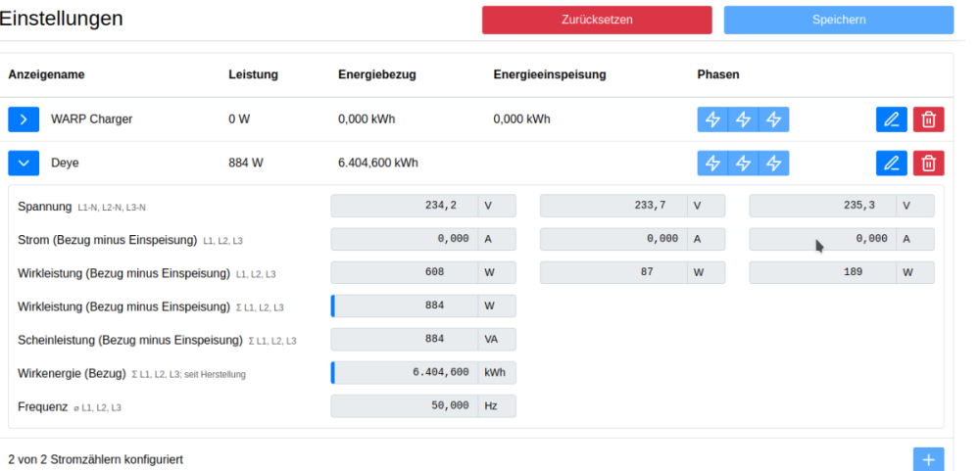Viewport: 980px width, 471px height.
Task: Click the Scheinleistung field with unit VA
Action: 404,340
